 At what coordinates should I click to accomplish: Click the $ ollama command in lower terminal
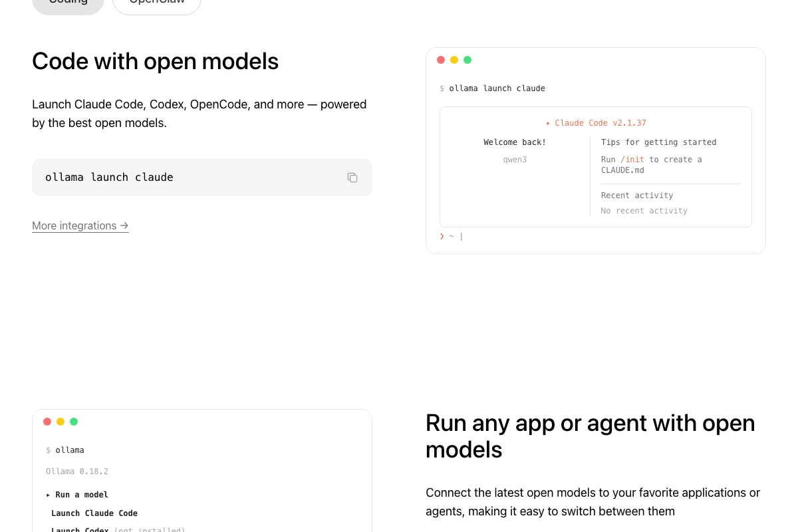pos(65,450)
